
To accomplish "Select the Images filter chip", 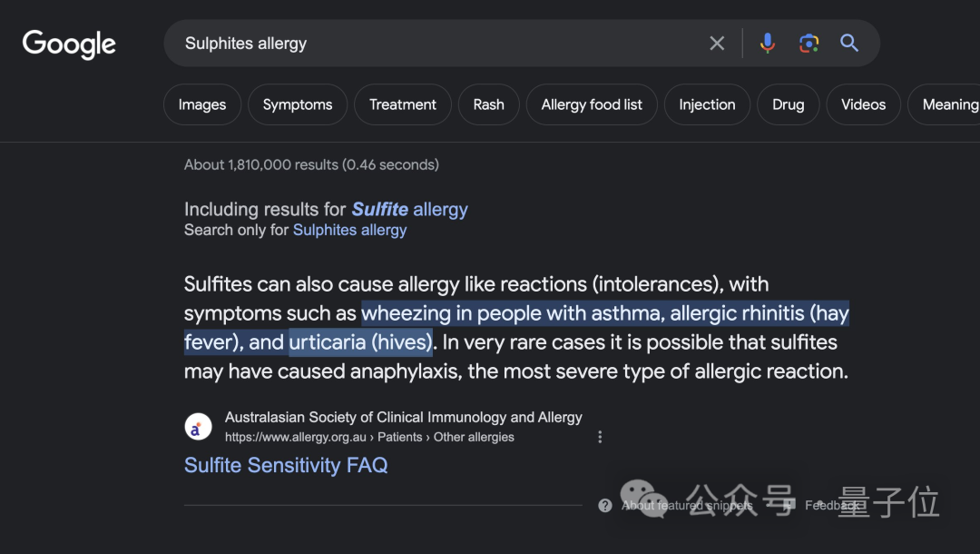I will [x=201, y=104].
